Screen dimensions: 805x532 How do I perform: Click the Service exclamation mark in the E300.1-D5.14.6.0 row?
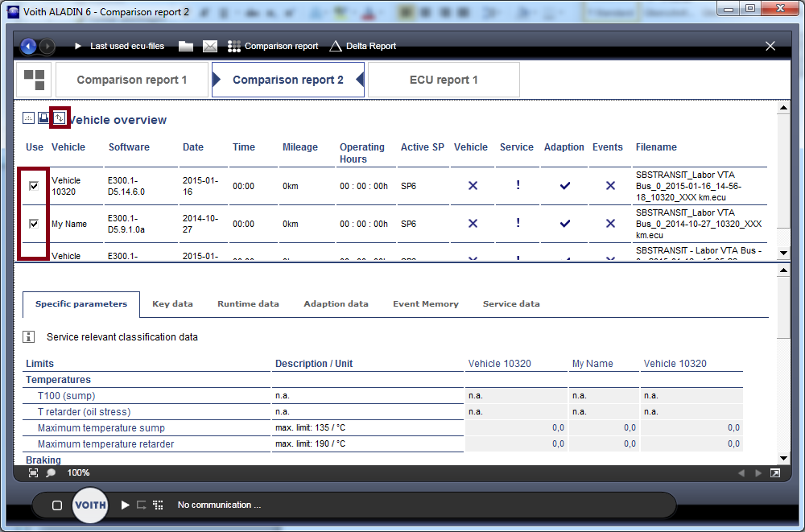click(x=518, y=185)
